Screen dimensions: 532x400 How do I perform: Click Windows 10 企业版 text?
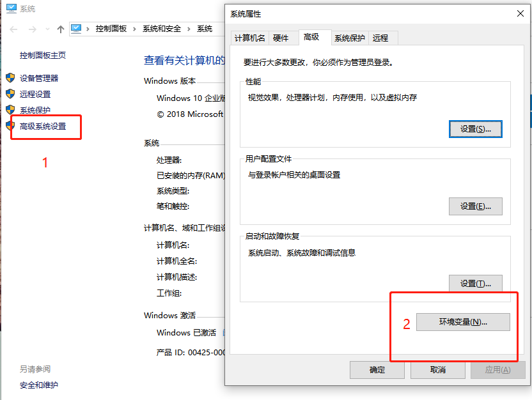click(x=191, y=98)
